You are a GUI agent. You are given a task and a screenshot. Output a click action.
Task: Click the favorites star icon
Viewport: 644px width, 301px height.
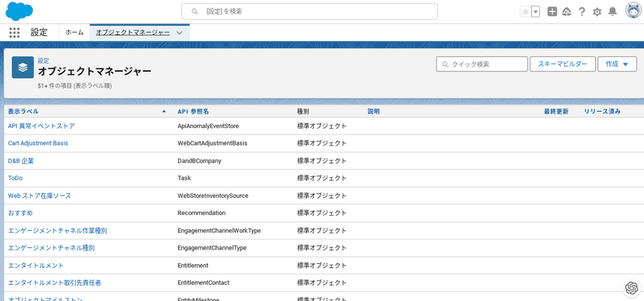526,12
